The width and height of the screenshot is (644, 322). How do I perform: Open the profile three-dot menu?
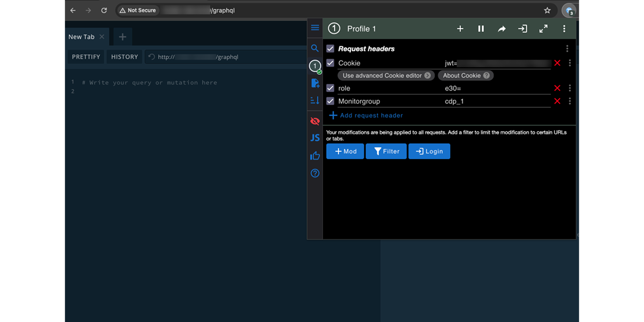[x=564, y=29]
